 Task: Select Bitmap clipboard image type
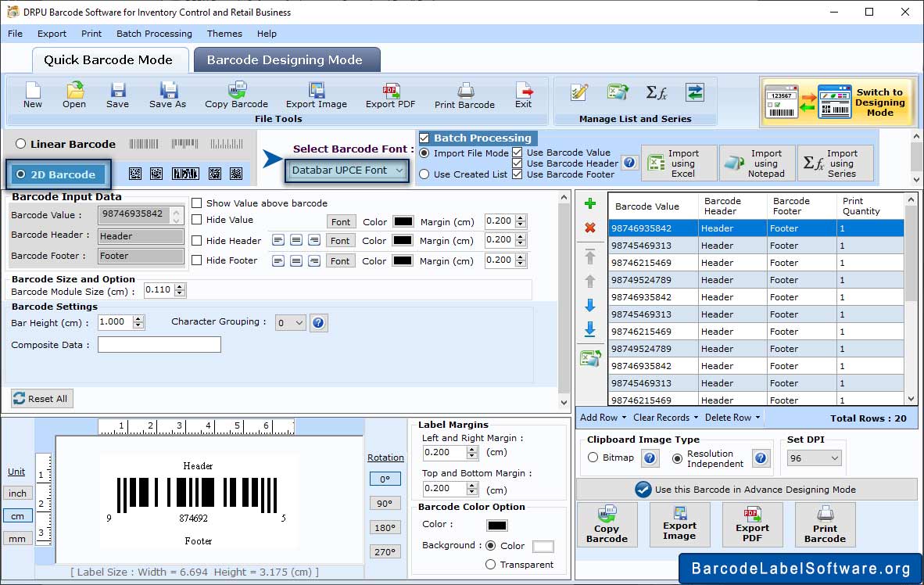[593, 458]
